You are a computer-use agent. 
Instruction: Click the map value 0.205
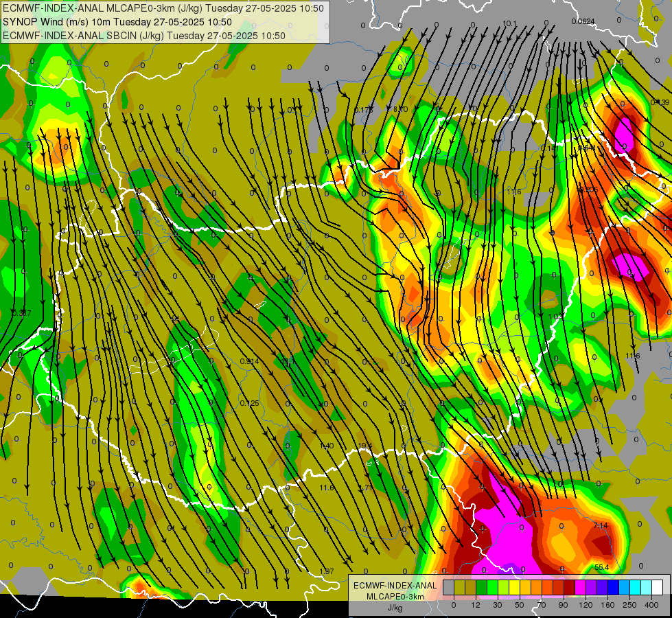[588, 190]
